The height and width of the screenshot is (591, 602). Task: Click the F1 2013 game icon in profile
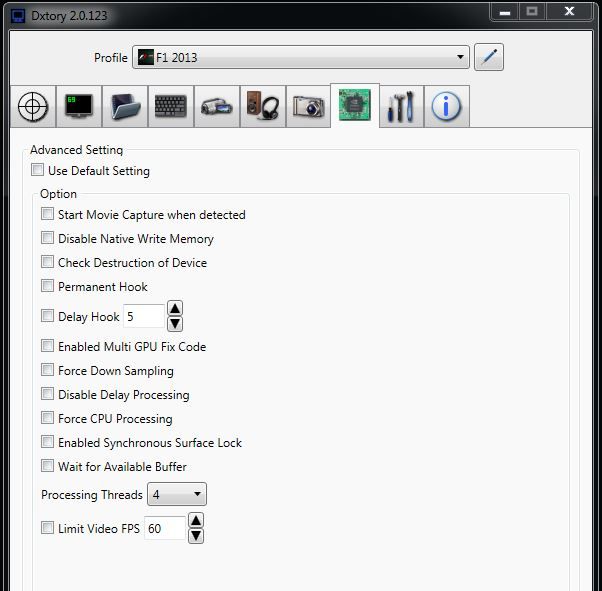(146, 57)
